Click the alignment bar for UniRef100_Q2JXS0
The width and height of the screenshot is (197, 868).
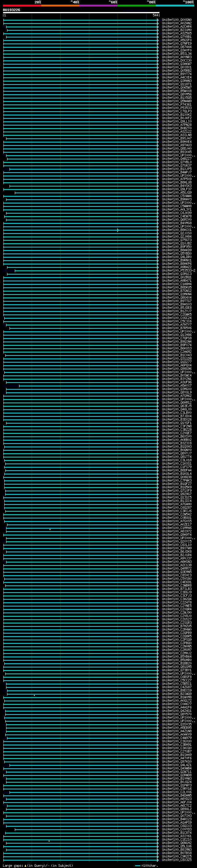(x=81, y=233)
